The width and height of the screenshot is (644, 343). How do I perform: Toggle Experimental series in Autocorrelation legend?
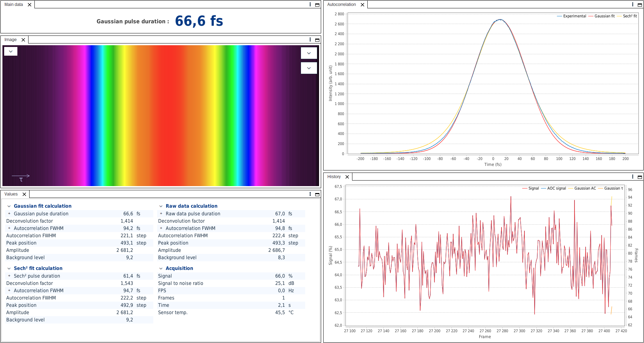pos(574,16)
